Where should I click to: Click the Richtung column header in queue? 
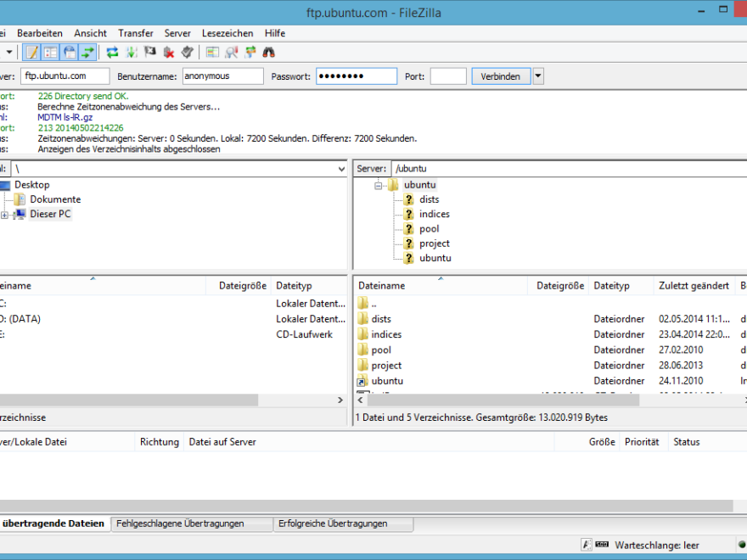click(x=159, y=442)
